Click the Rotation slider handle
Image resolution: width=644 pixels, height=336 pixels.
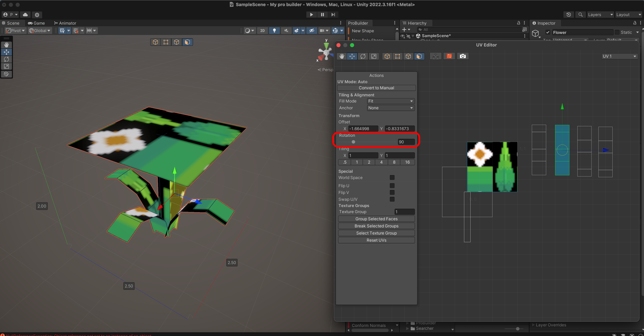[x=353, y=142]
